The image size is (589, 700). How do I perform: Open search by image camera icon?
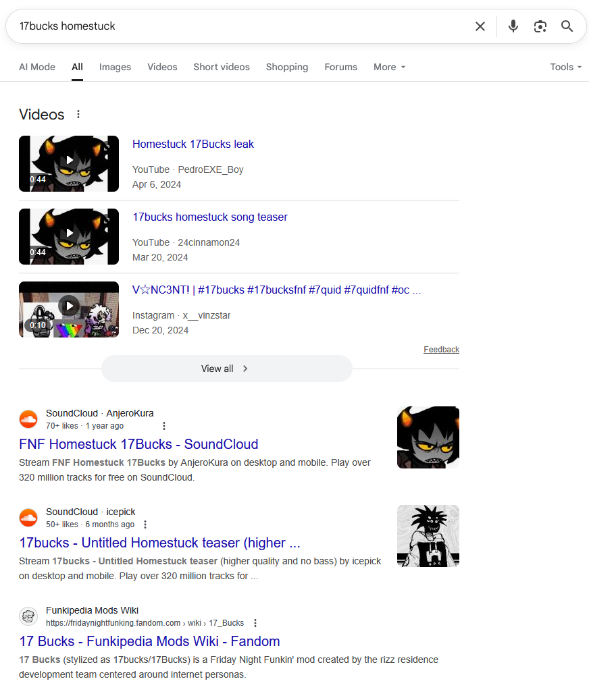click(540, 26)
